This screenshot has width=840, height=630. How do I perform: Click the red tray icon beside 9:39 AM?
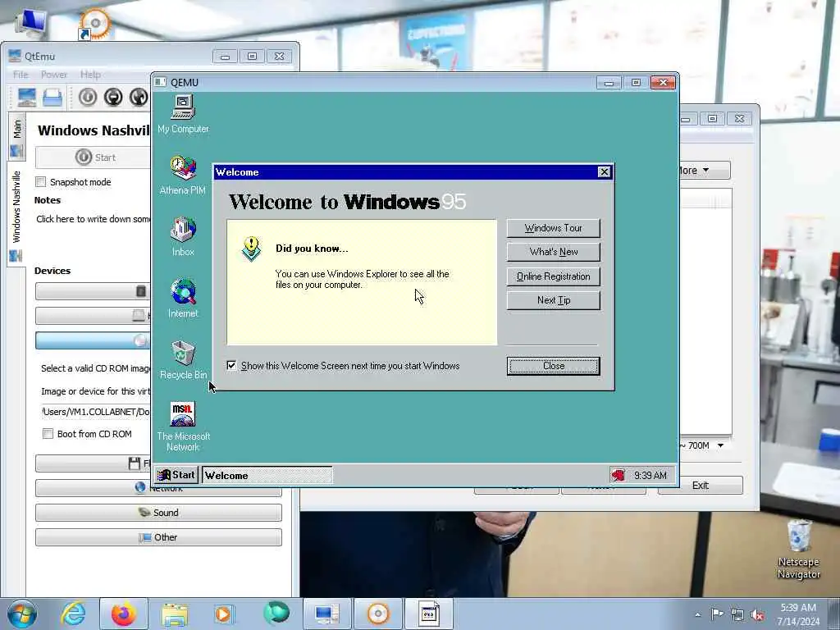619,475
